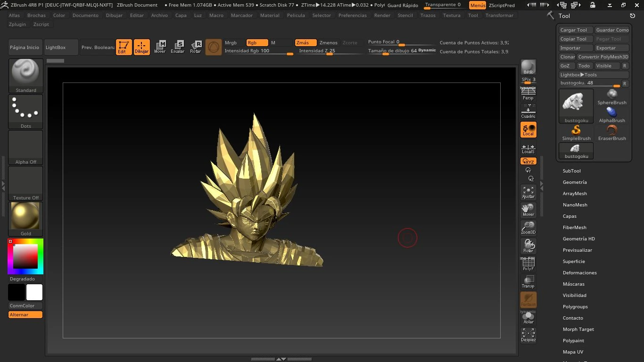The width and height of the screenshot is (644, 362).
Task: Click the Zoom3D magnifier icon
Action: coord(528,228)
